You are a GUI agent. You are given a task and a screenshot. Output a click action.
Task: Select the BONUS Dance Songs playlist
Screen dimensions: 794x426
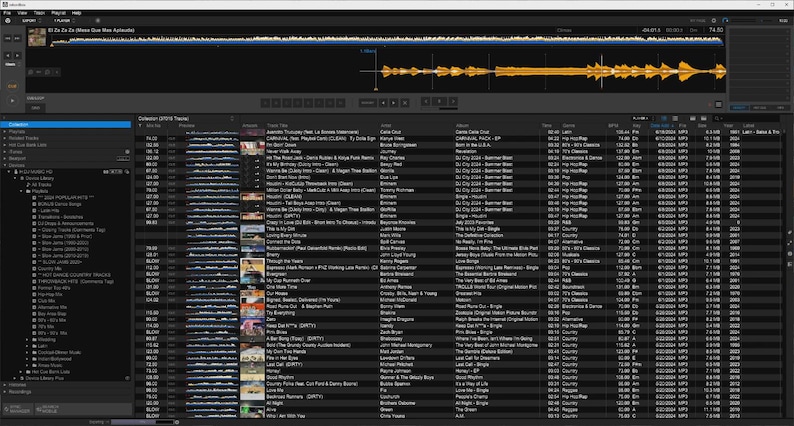tap(59, 204)
